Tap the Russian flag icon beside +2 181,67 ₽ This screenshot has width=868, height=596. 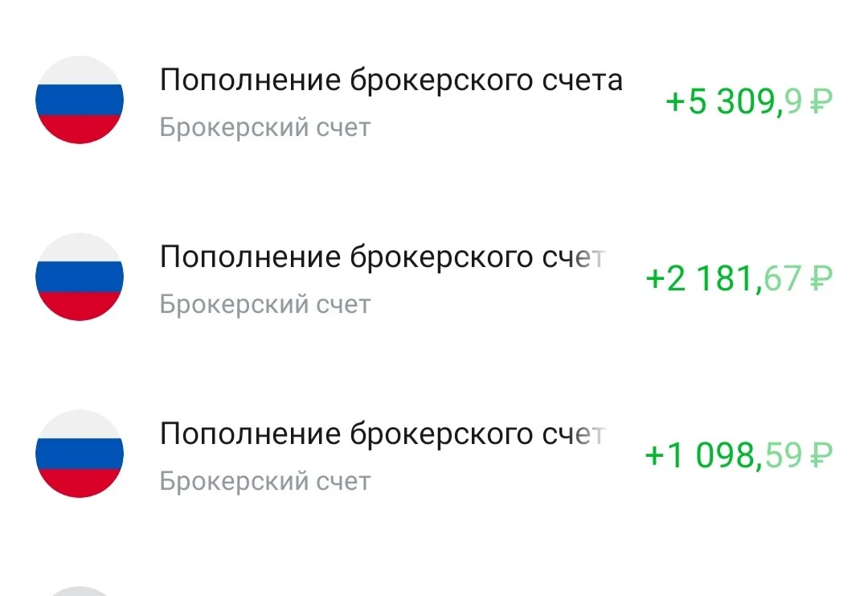(80, 277)
